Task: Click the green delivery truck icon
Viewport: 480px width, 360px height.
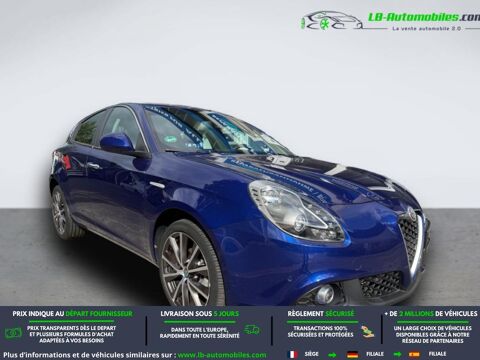Action: click(x=252, y=330)
